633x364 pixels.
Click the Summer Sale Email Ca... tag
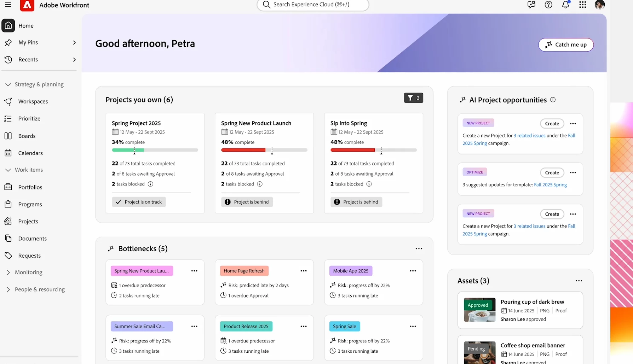(x=142, y=326)
